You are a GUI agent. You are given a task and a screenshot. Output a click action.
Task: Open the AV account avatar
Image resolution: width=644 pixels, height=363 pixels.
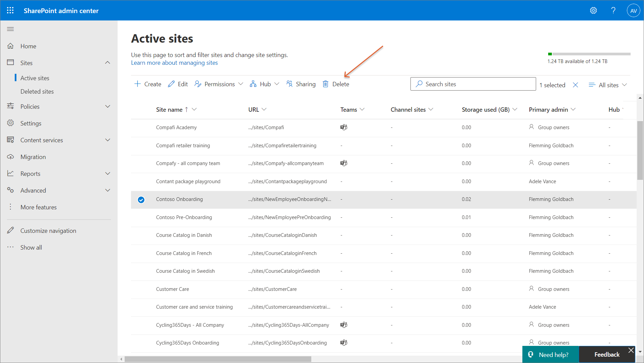(x=633, y=10)
